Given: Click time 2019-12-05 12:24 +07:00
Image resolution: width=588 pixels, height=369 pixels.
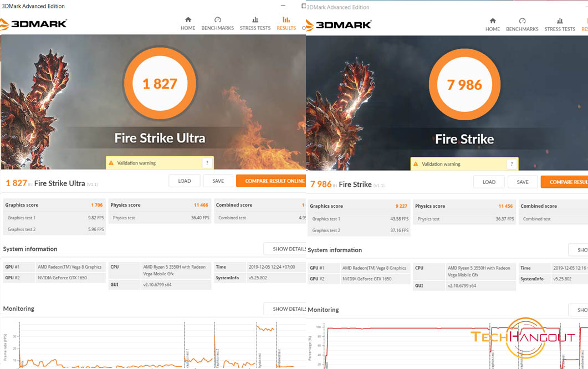Looking at the screenshot, I should tap(272, 267).
